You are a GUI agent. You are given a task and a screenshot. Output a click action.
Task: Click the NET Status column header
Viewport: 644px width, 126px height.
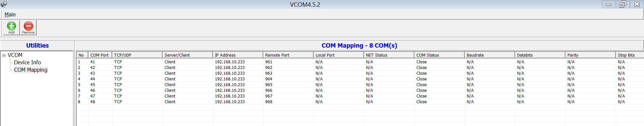tap(389, 55)
